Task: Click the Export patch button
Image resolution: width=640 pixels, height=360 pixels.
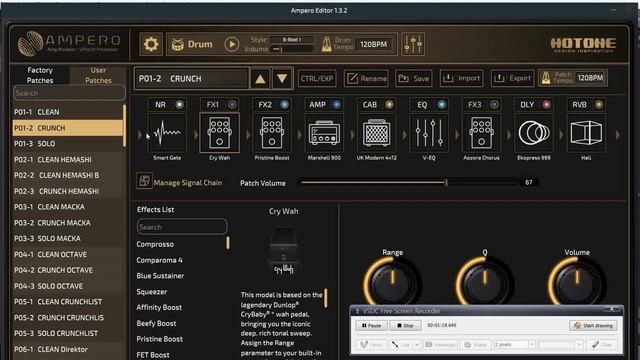Action: point(512,78)
